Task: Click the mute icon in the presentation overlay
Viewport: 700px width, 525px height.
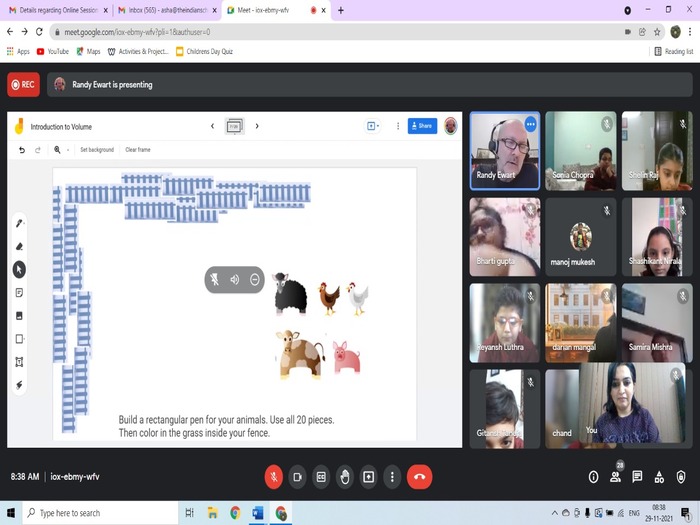Action: pyautogui.click(x=215, y=279)
